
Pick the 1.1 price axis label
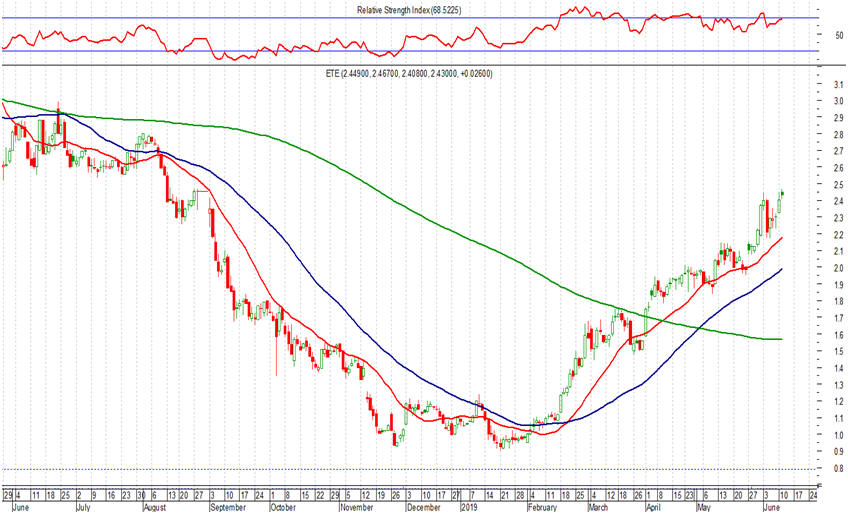tap(838, 418)
